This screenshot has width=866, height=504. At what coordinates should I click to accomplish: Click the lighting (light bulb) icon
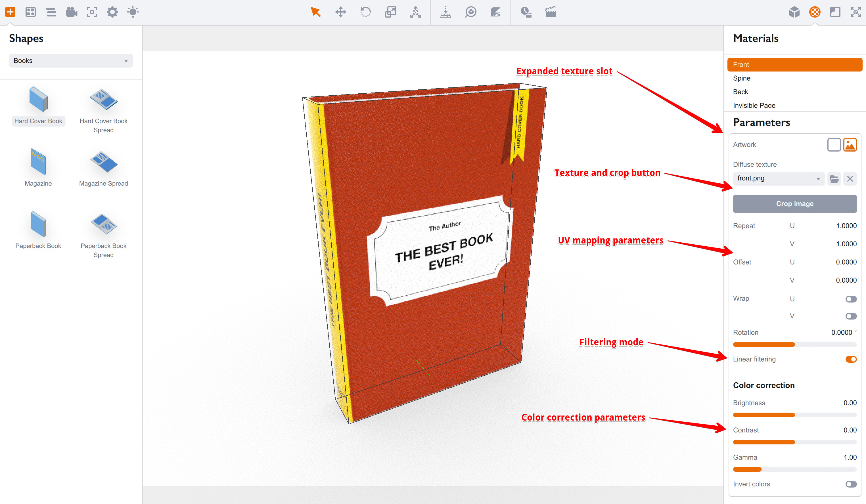click(x=132, y=12)
